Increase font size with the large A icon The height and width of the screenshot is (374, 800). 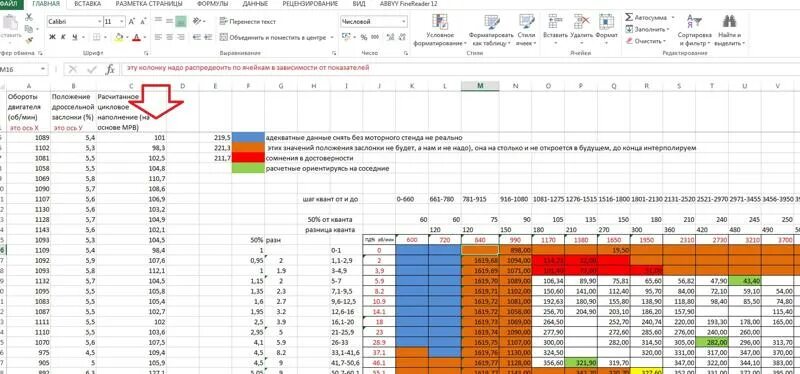[x=132, y=22]
